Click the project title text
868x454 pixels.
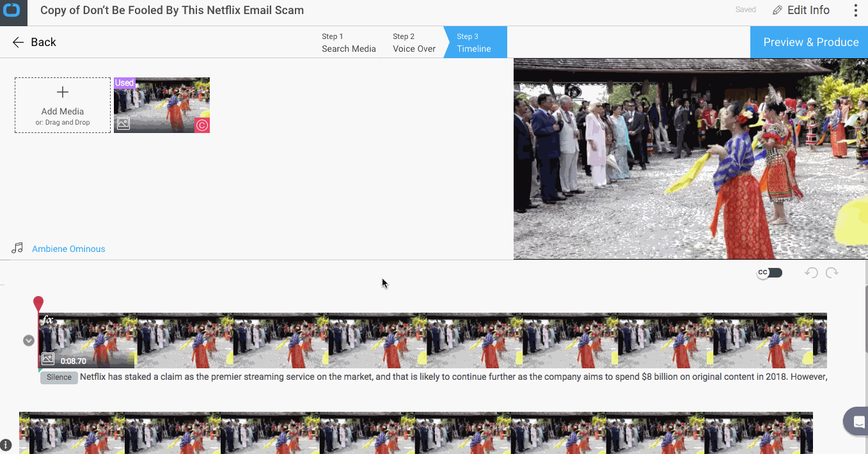click(x=172, y=10)
